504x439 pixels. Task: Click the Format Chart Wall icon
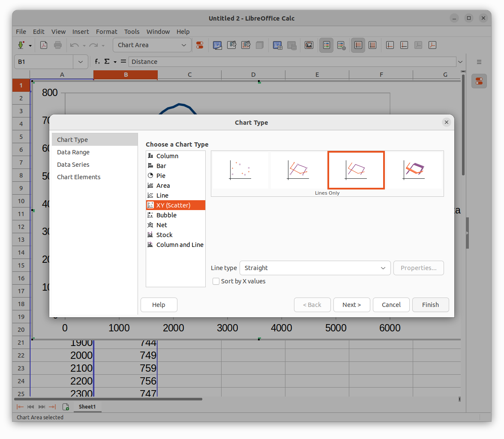[x=246, y=45]
